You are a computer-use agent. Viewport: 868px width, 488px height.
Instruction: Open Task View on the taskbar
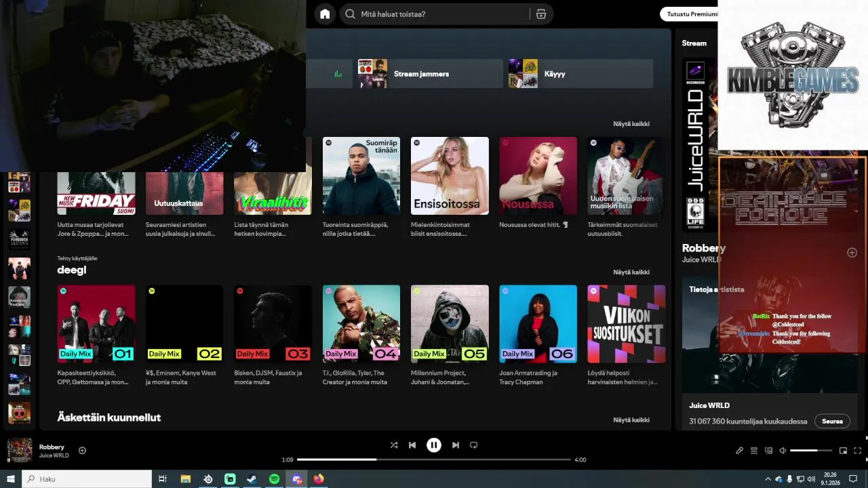click(163, 479)
